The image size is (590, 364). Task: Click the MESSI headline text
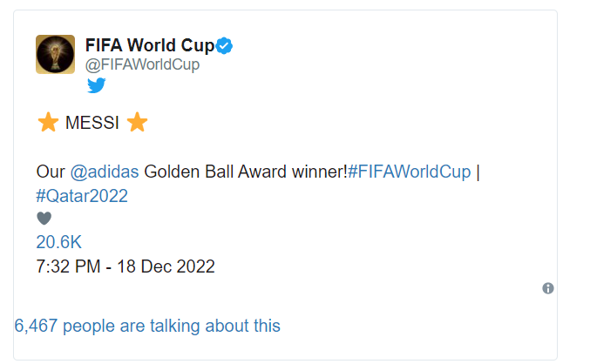coord(92,123)
